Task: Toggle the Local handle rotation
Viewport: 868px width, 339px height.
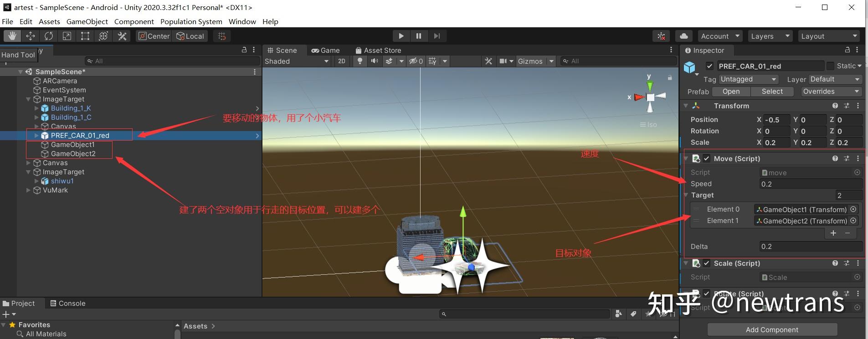Action: (x=190, y=36)
